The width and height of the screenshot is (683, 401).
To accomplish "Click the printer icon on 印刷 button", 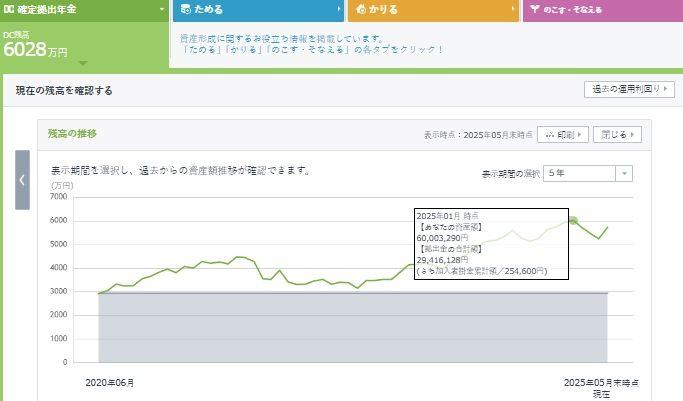I will pos(549,134).
